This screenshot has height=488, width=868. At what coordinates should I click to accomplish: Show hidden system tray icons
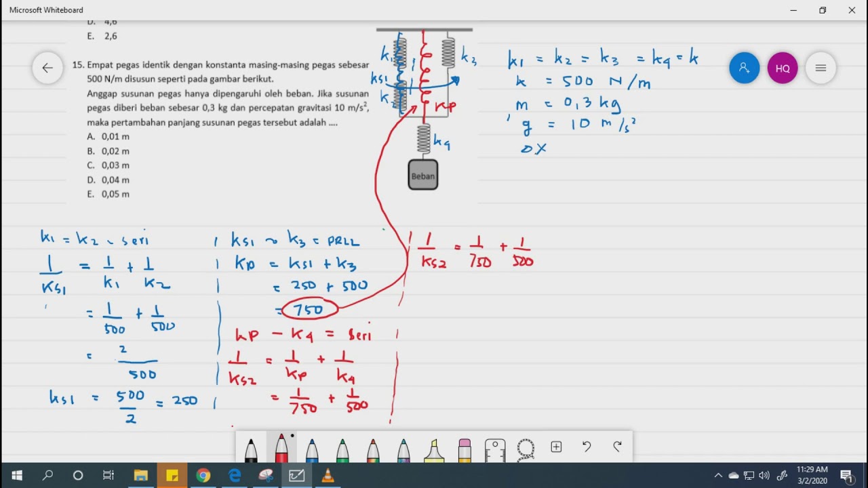pos(718,475)
